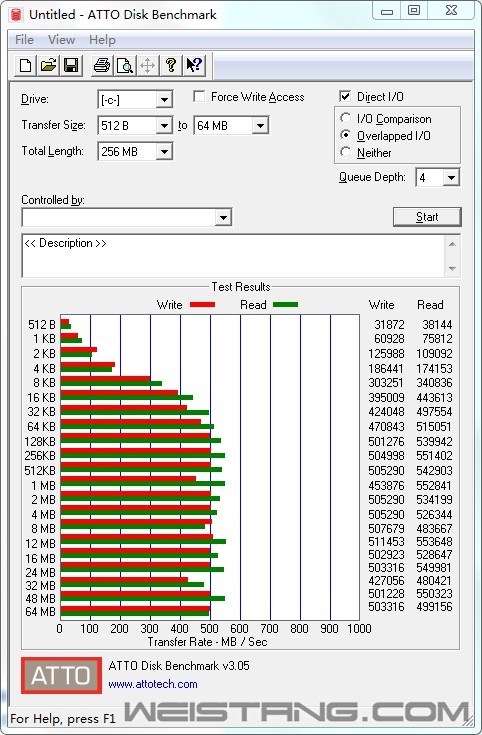Print using the printer toolbar icon
The image size is (482, 735).
101,66
